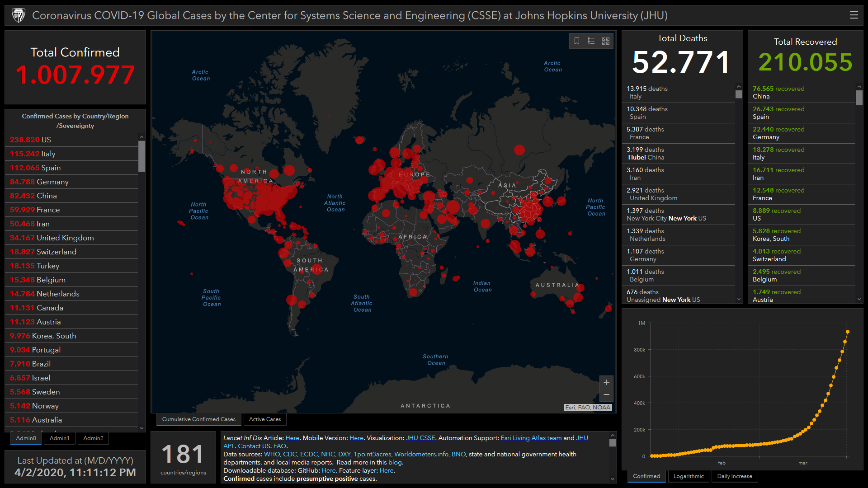Open the 1point3acres source link
This screenshot has width=868, height=488.
(373, 454)
